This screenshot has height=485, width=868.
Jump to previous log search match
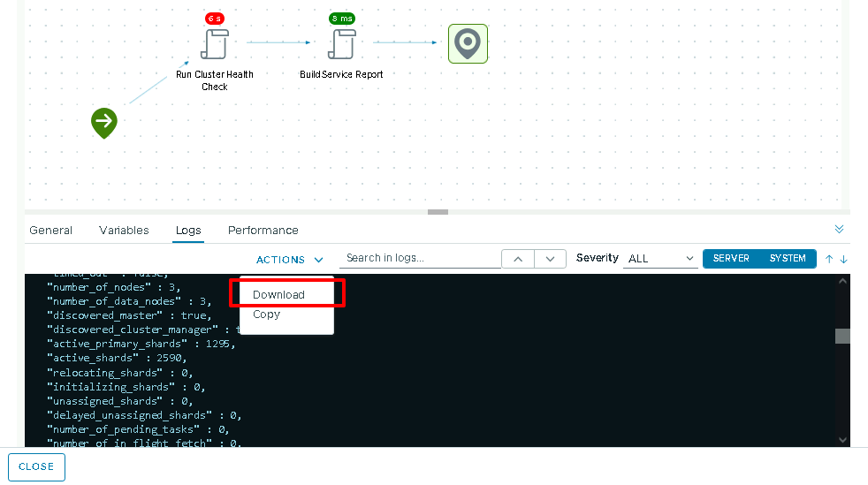(518, 259)
